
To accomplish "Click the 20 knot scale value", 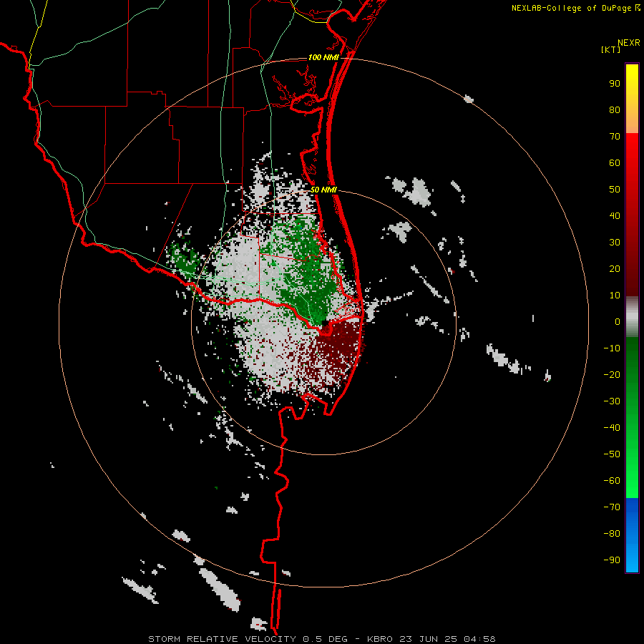I will coord(615,269).
